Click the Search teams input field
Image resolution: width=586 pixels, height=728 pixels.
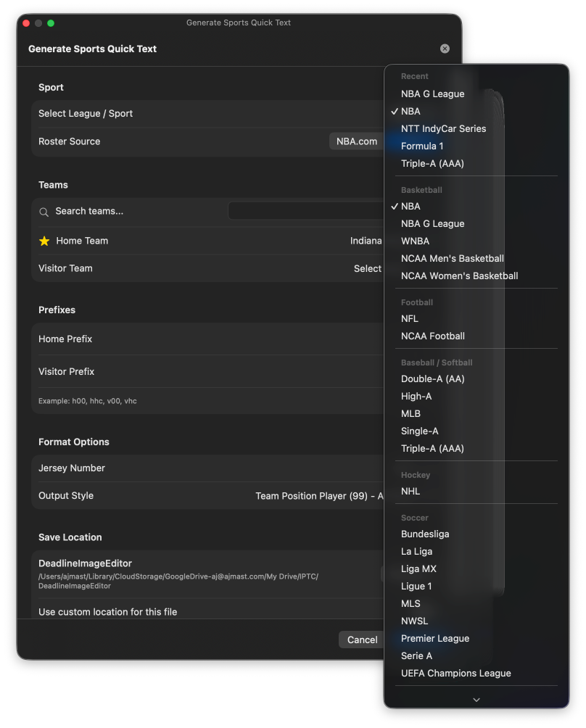(306, 211)
